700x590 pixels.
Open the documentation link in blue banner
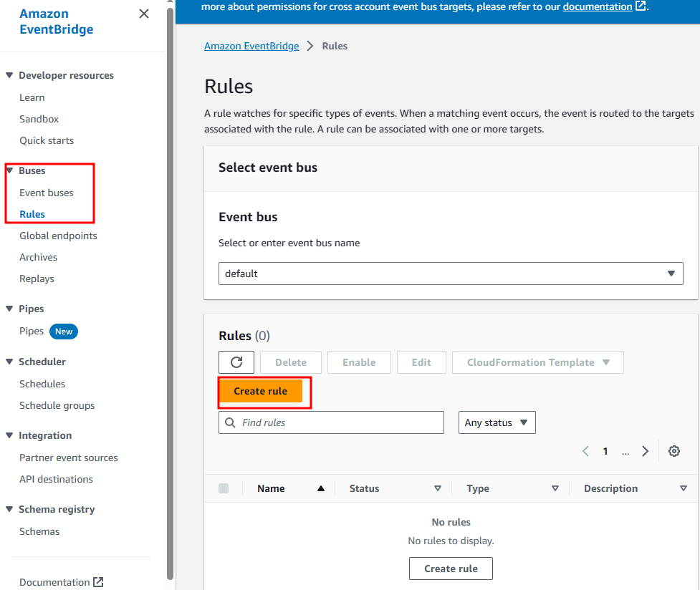coord(598,6)
